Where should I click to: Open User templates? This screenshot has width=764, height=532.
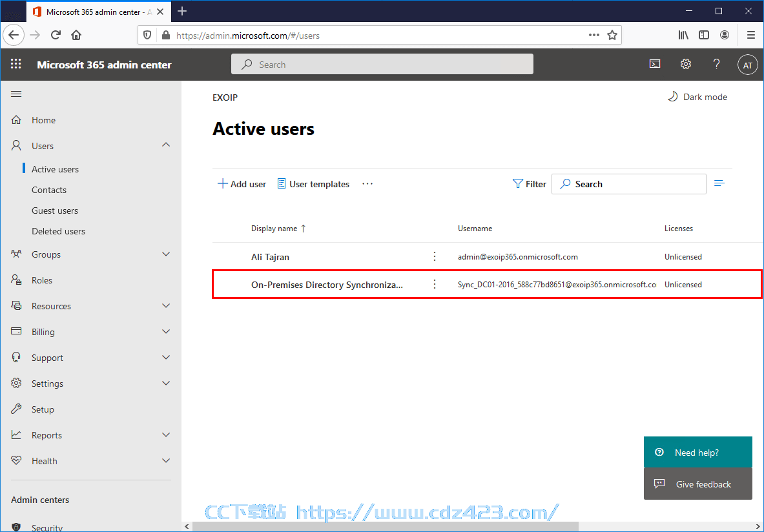coord(313,183)
